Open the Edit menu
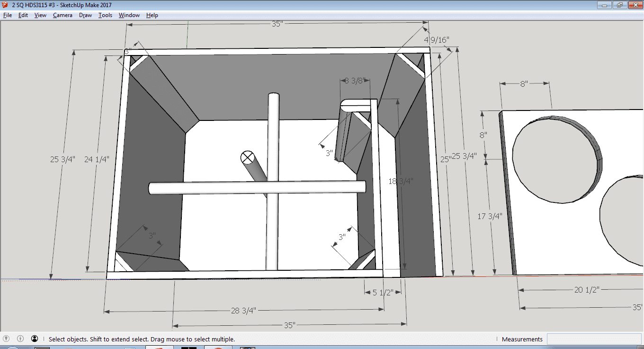This screenshot has height=349, width=644. coord(23,15)
